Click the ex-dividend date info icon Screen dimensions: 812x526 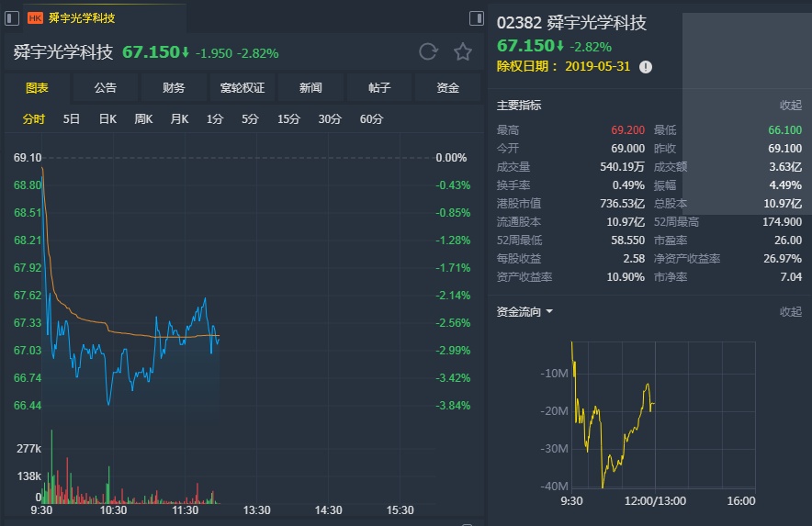(646, 67)
